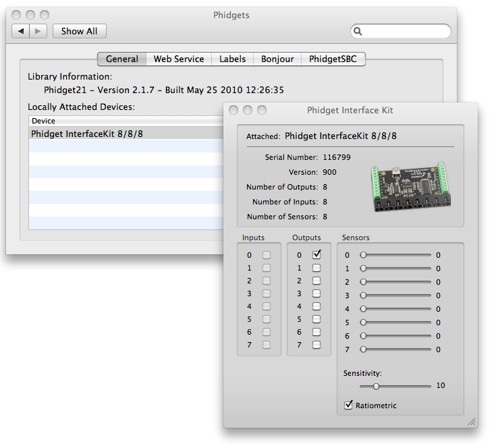Viewport: 496px width, 448px height.
Task: Toggle Input 3 checkbox
Action: coord(267,293)
